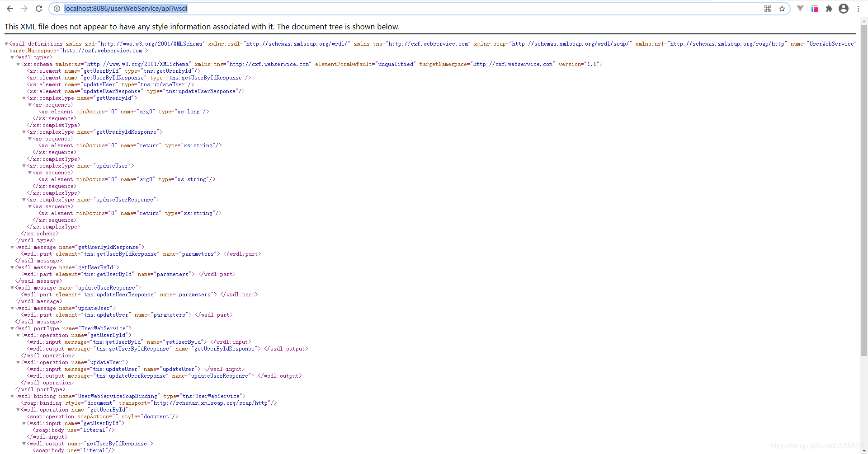Collapse complexType updateUserResponse node
868x454 pixels.
(24, 200)
